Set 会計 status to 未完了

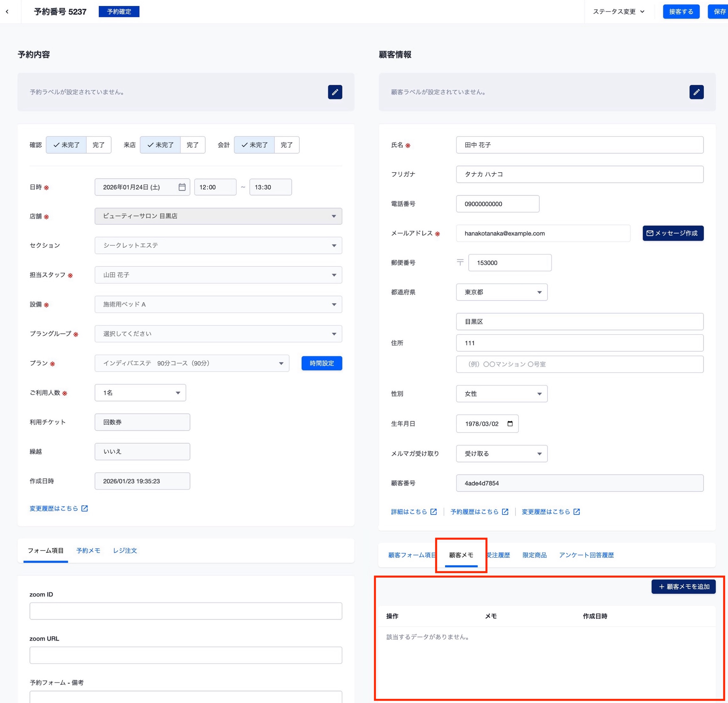(254, 145)
